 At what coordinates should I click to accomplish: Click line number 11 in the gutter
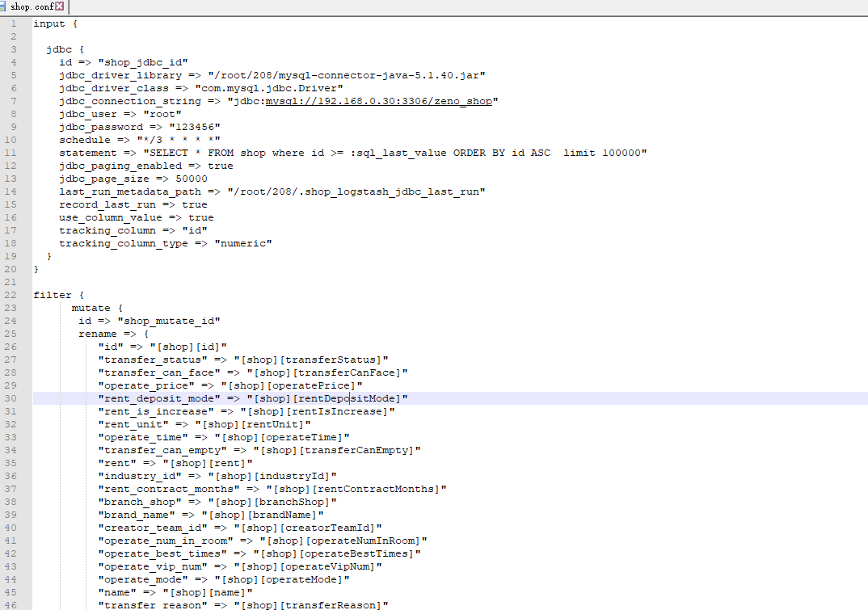11,153
